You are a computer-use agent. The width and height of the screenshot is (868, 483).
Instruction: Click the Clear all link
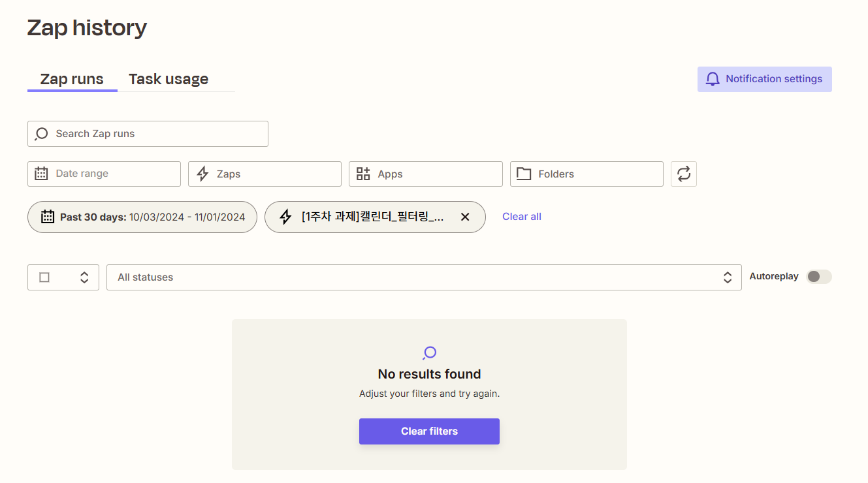coord(522,217)
